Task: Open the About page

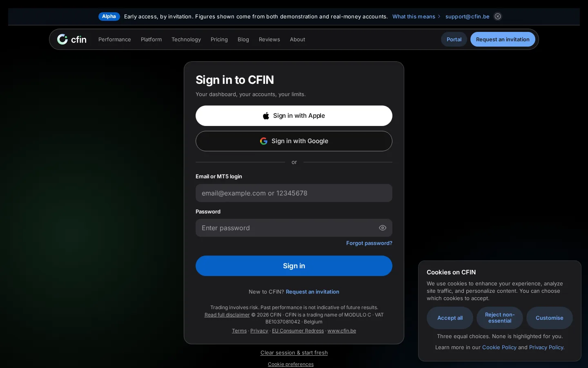Action: [298, 39]
